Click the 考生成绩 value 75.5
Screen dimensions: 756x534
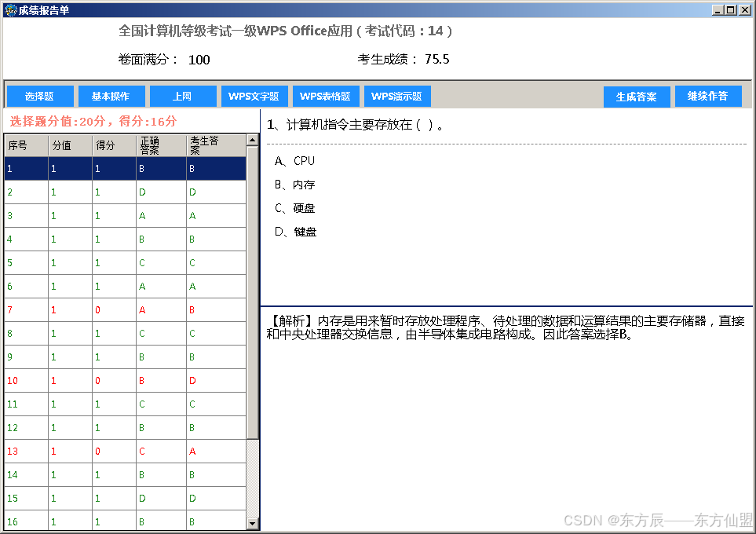pyautogui.click(x=436, y=60)
